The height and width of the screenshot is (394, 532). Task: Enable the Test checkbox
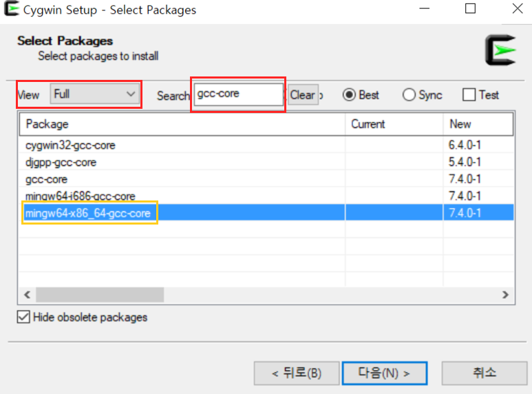(x=480, y=95)
